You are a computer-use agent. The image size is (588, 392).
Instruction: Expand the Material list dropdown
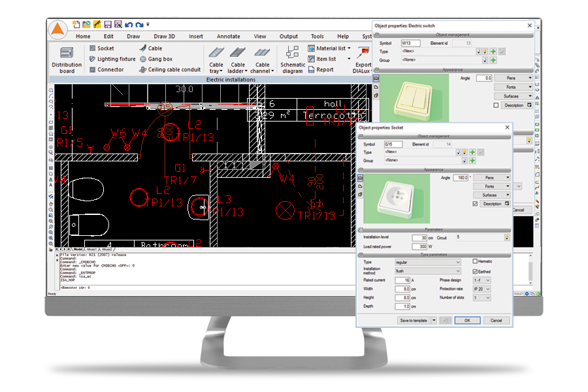[349, 48]
